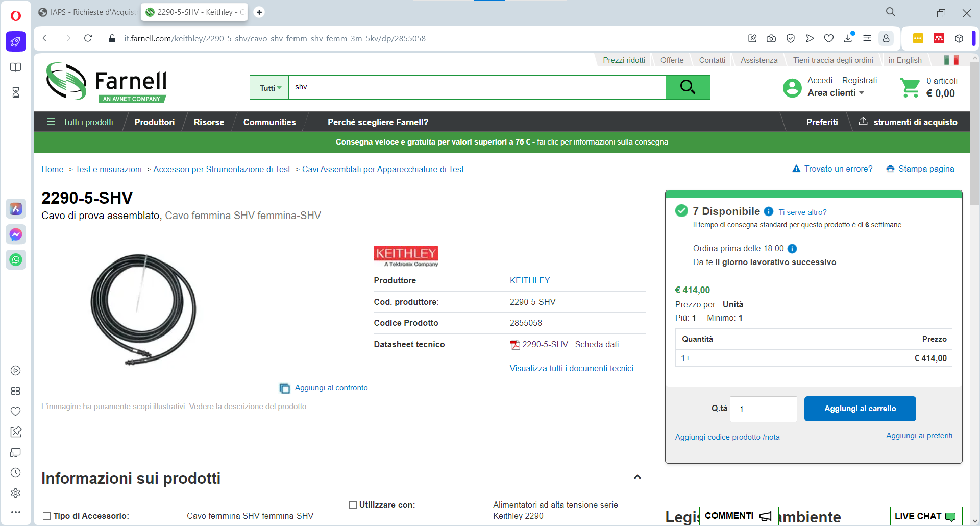The height and width of the screenshot is (526, 980).
Task: Open the Opera AI rocket icon in the sidebar
Action: (16, 41)
